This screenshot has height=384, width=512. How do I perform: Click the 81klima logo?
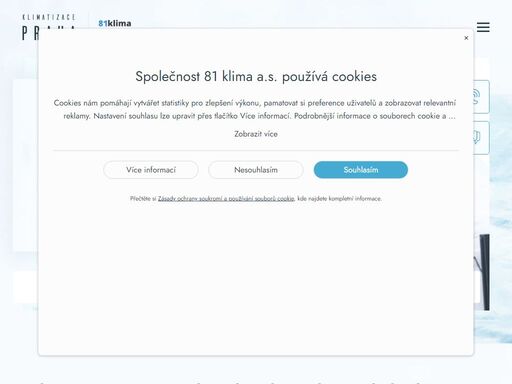pos(115,23)
